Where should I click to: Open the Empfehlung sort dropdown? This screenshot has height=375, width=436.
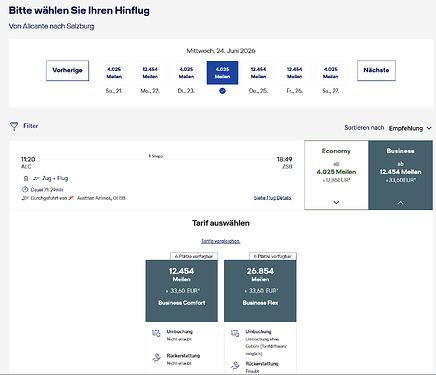[410, 128]
